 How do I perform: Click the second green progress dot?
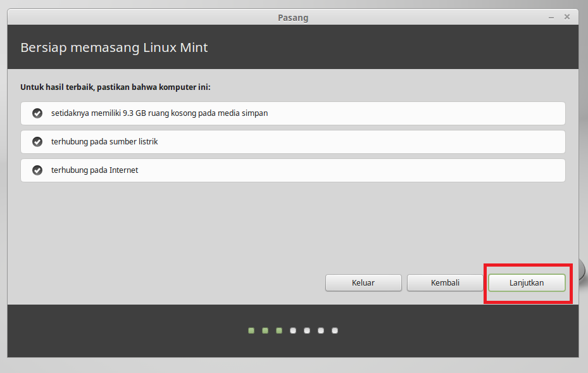tap(265, 330)
